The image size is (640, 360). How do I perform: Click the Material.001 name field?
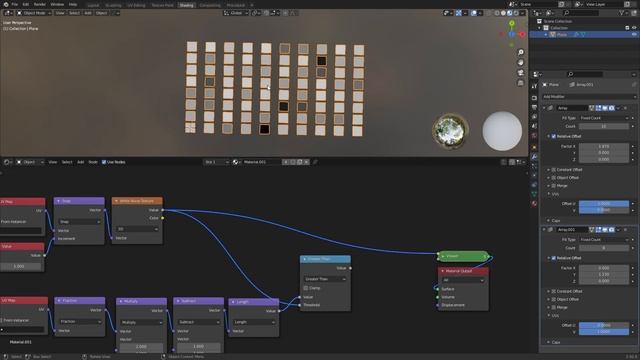click(261, 162)
